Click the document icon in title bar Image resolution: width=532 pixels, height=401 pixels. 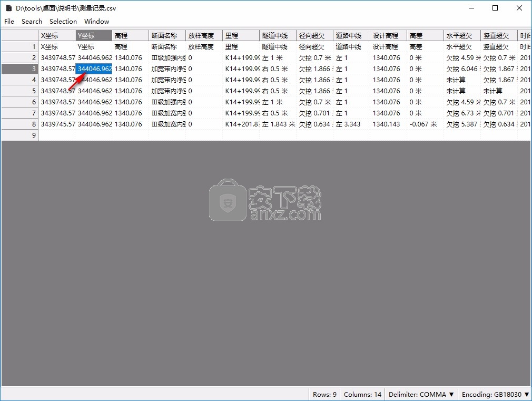point(9,8)
